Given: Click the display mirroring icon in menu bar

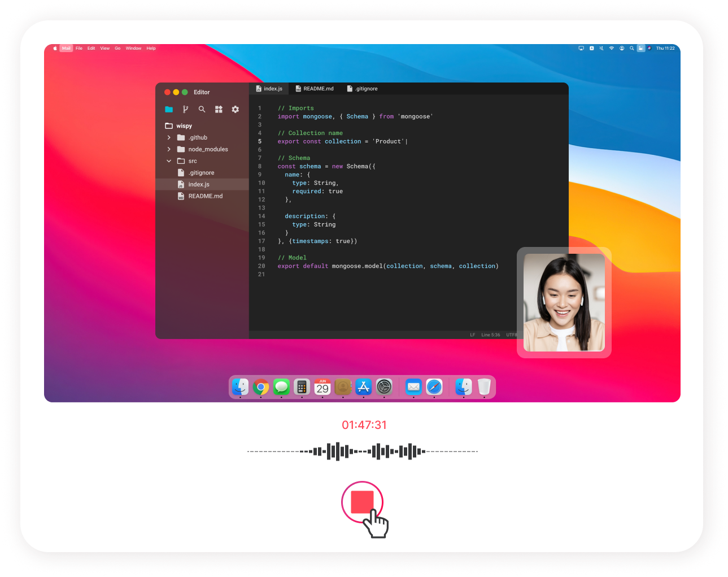Looking at the screenshot, I should tap(581, 49).
